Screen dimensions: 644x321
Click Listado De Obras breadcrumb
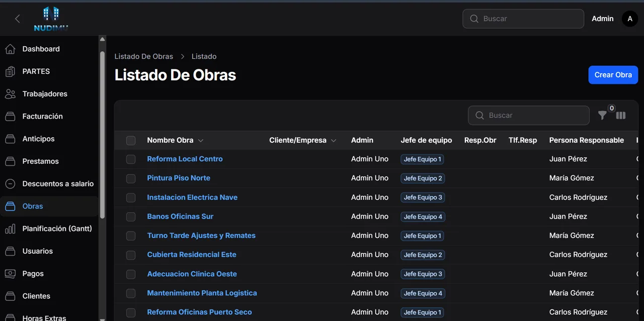[x=144, y=56]
